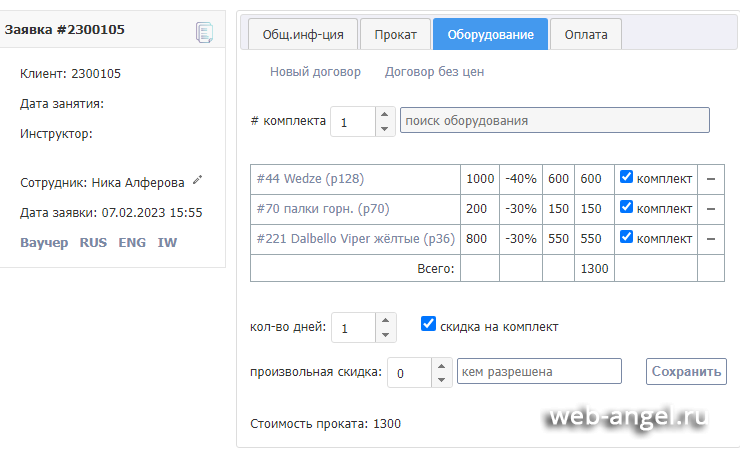Click the кем разрешена input field

click(x=539, y=372)
